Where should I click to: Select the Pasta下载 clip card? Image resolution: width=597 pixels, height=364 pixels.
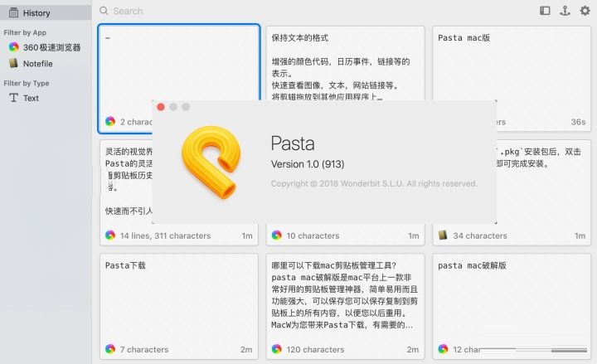[179, 306]
